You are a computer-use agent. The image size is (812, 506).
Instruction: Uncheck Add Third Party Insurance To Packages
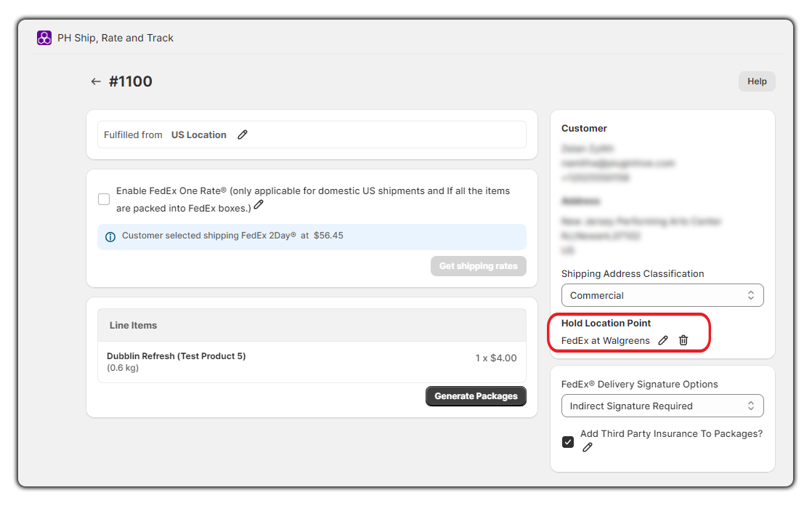(x=568, y=442)
